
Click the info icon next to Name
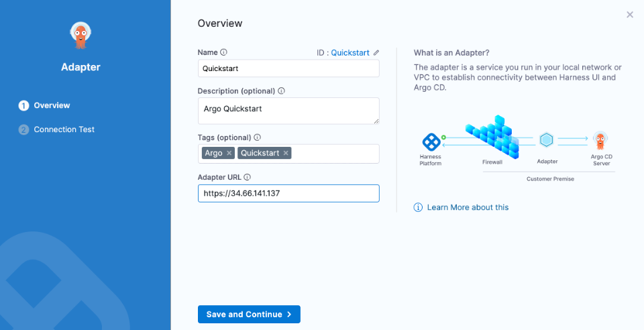pos(223,52)
